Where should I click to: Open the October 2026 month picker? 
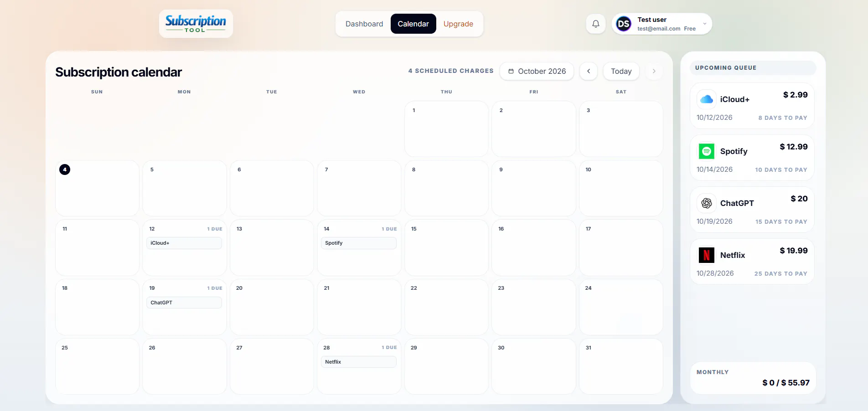[x=537, y=71]
